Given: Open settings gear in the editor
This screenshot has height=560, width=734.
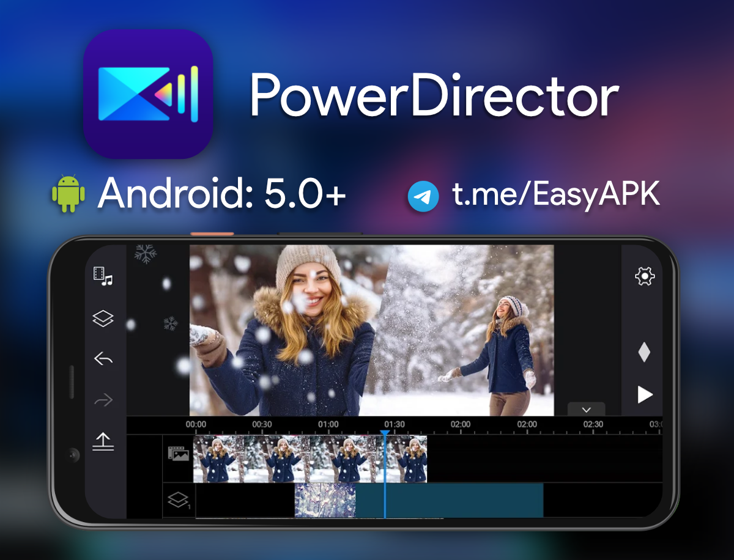Looking at the screenshot, I should tap(645, 276).
